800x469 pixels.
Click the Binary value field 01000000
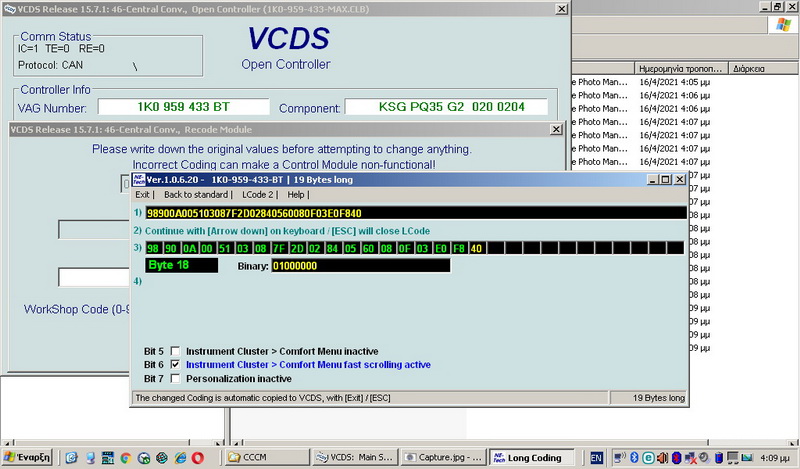click(361, 265)
